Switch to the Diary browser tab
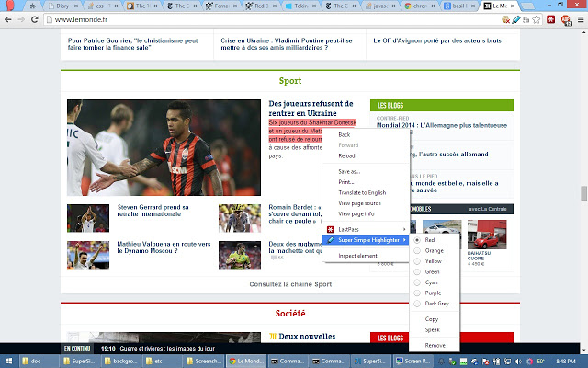 point(62,6)
